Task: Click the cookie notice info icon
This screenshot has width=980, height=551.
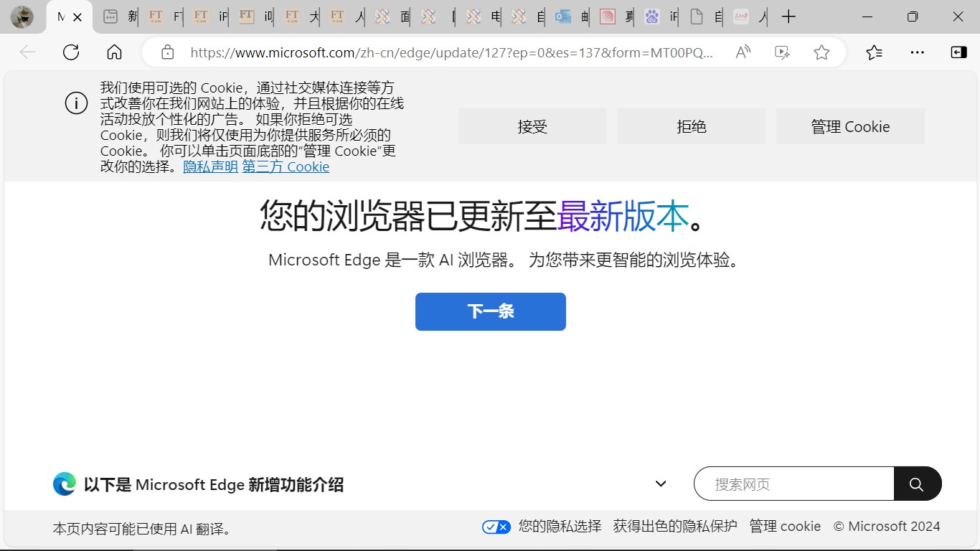Action: tap(77, 103)
